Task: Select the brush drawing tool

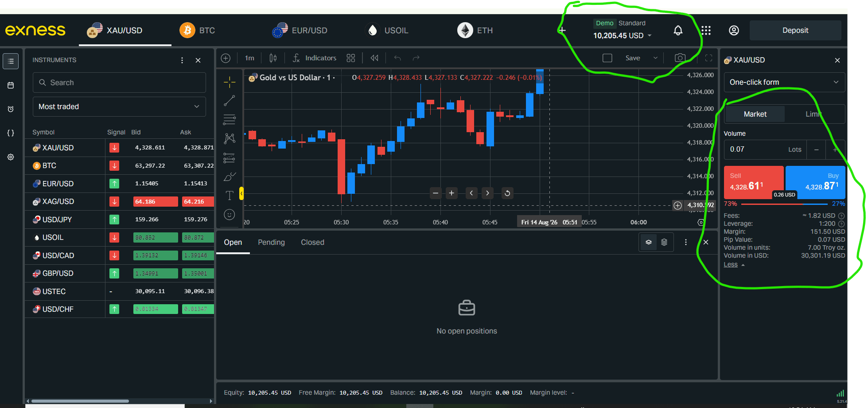Action: (x=230, y=177)
